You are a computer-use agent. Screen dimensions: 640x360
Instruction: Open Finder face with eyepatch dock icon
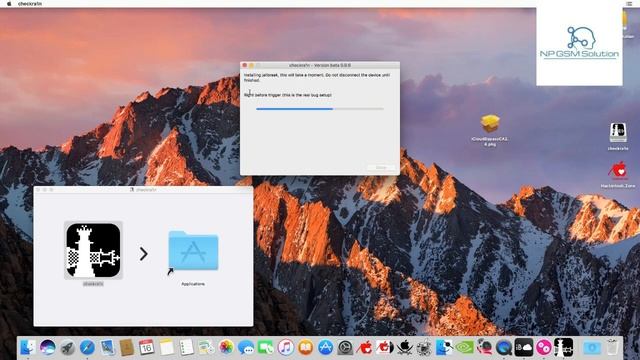[x=444, y=348]
